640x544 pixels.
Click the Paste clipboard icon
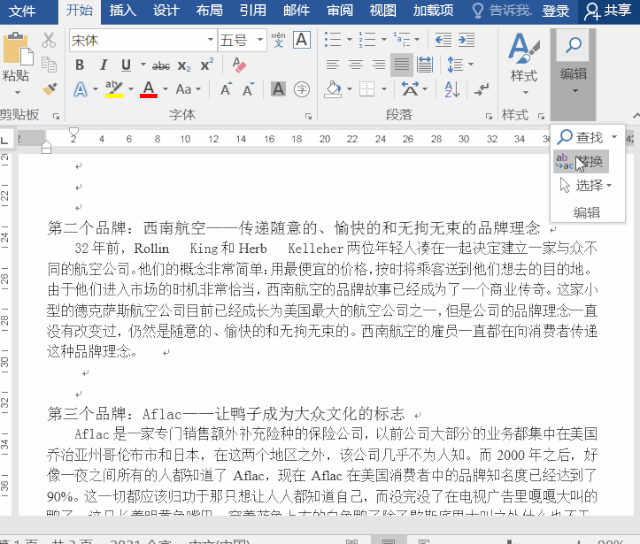coord(18,49)
